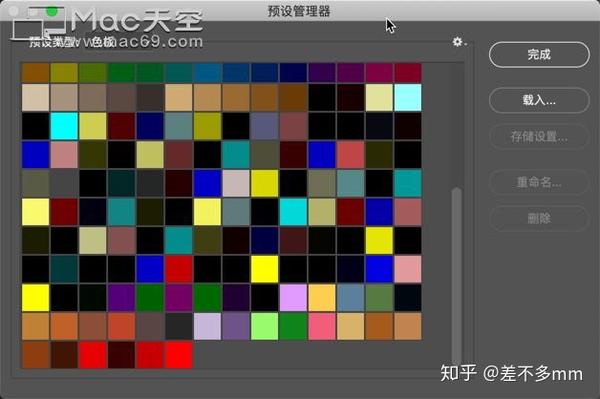Select the coral red swatch in the fourth row

(351, 155)
